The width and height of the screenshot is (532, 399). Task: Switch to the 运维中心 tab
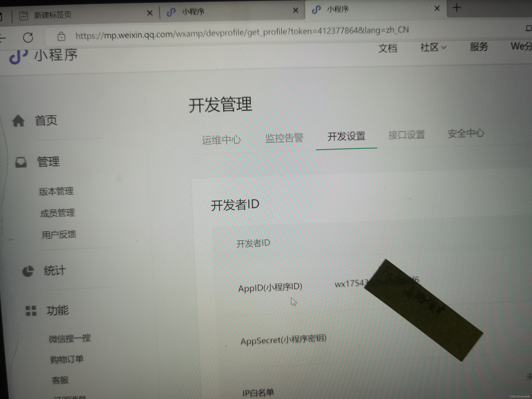[221, 140]
